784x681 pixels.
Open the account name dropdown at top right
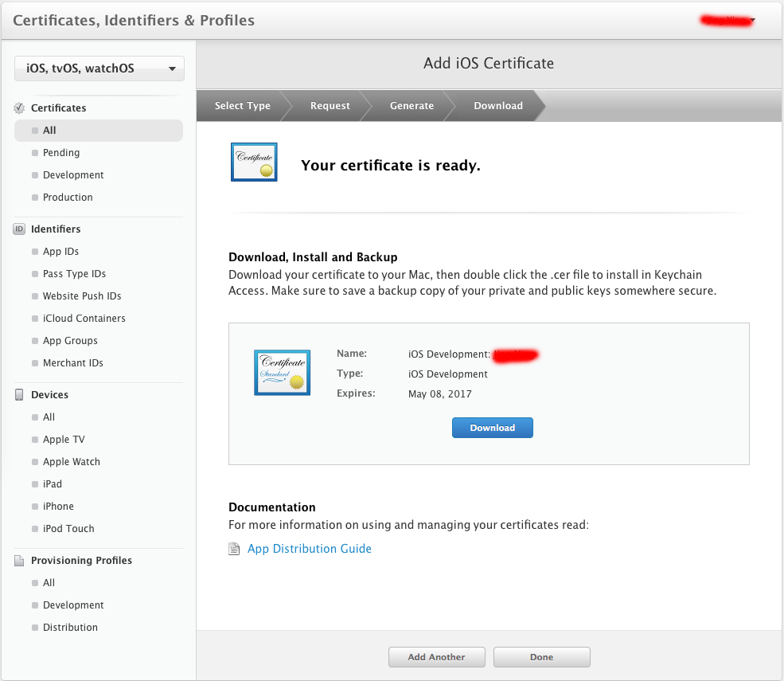click(727, 21)
